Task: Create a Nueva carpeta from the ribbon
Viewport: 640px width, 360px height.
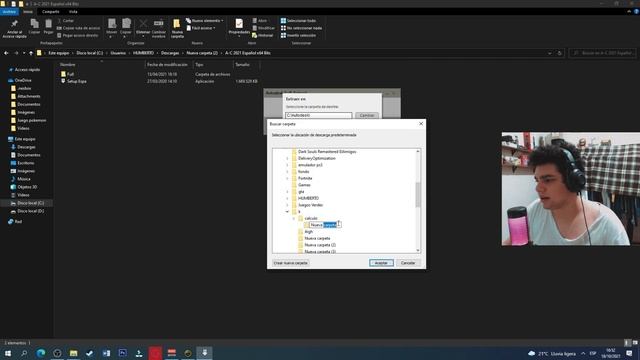Action: 177,29
